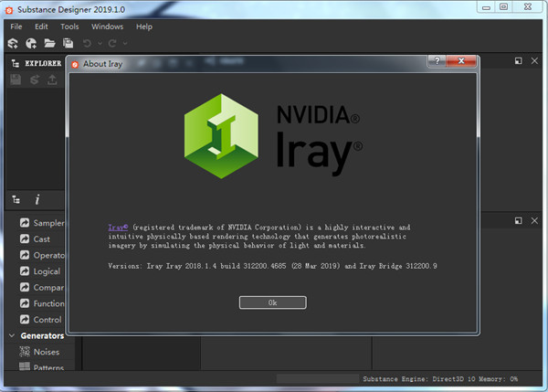548x392 pixels.
Task: Open the Help menu
Action: pyautogui.click(x=144, y=26)
